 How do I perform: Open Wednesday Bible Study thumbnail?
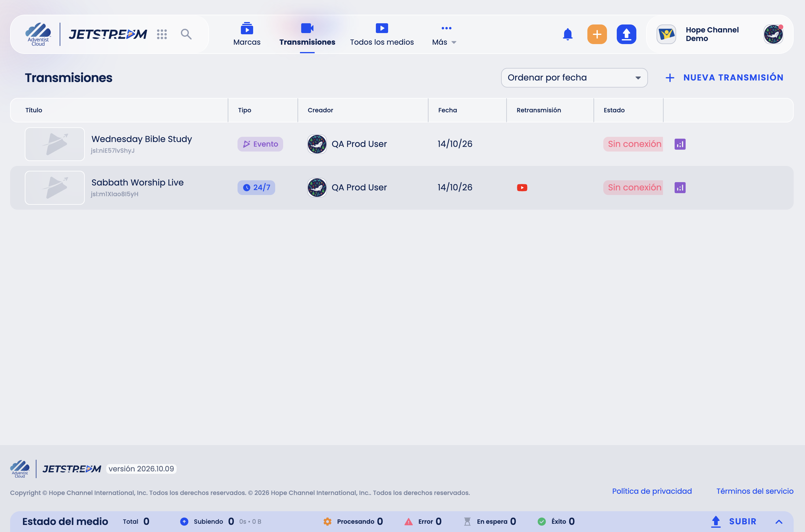pyautogui.click(x=54, y=144)
